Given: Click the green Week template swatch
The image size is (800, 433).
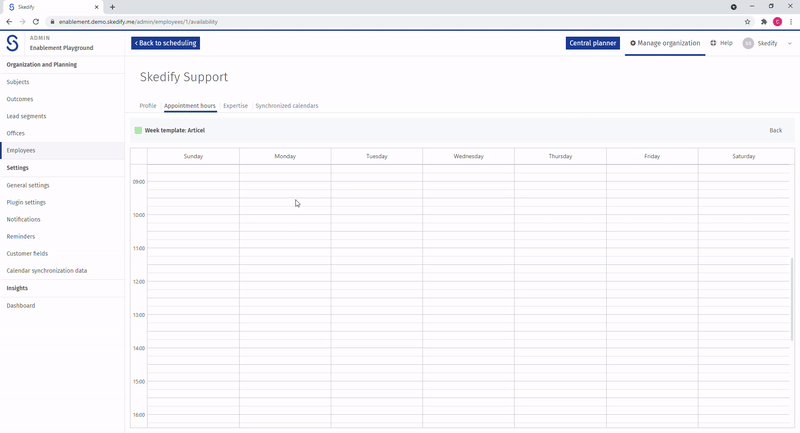Looking at the screenshot, I should 138,131.
